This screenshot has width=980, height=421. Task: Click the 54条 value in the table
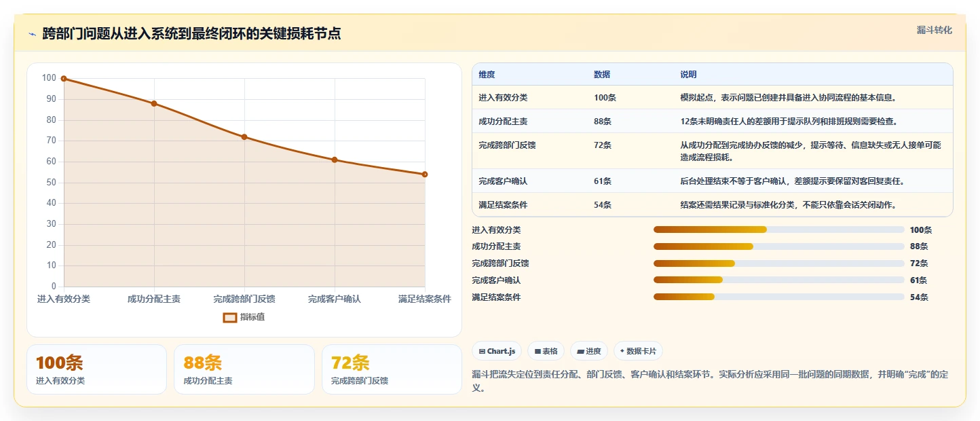(x=603, y=205)
